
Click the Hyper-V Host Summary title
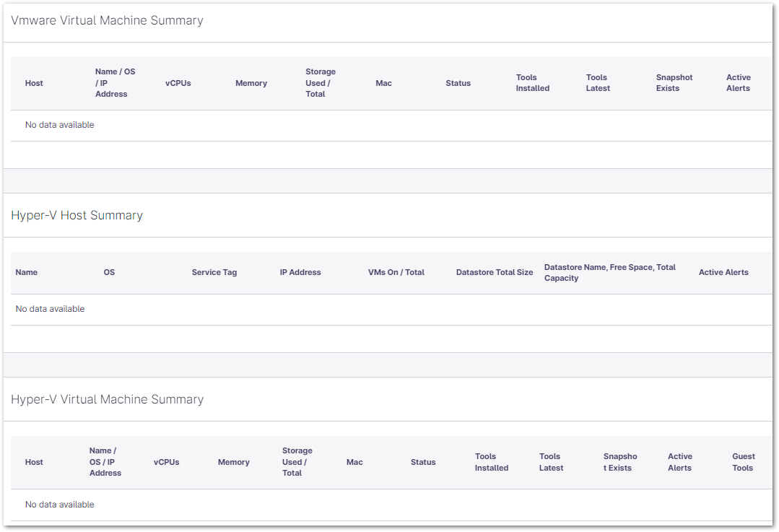pyautogui.click(x=77, y=215)
